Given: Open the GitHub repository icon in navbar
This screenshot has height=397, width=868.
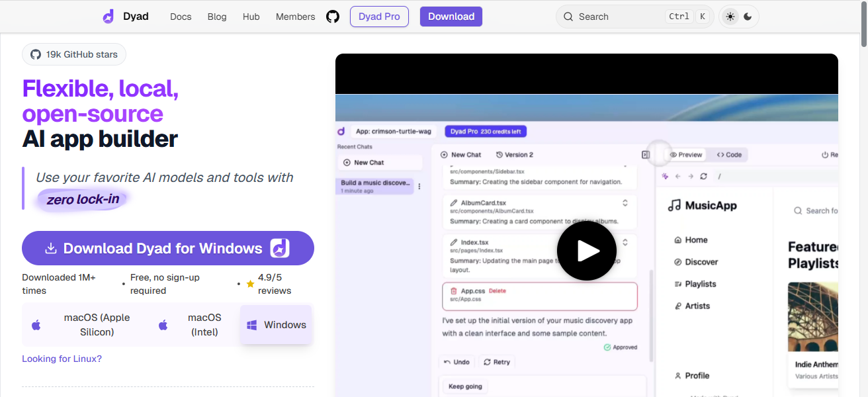Looking at the screenshot, I should [333, 17].
